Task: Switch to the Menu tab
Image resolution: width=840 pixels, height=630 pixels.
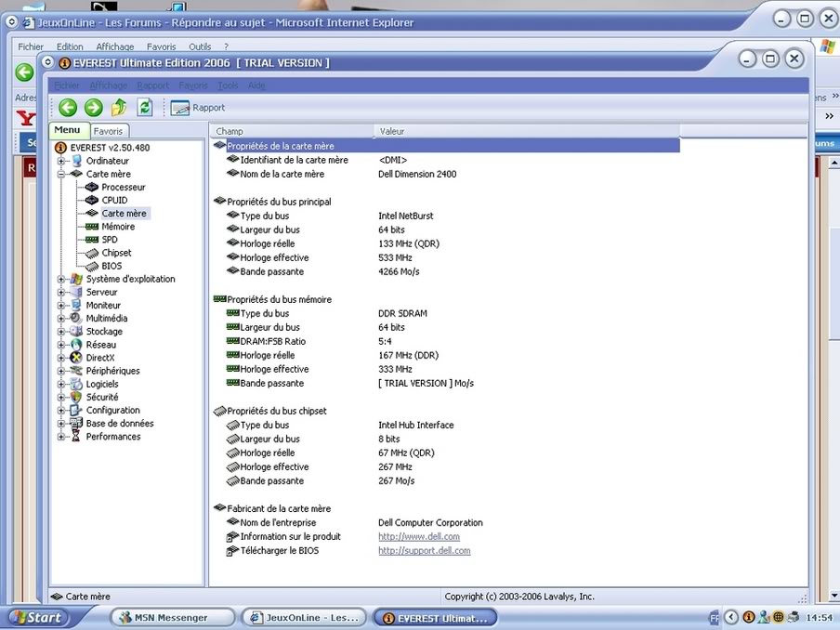Action: coord(68,130)
